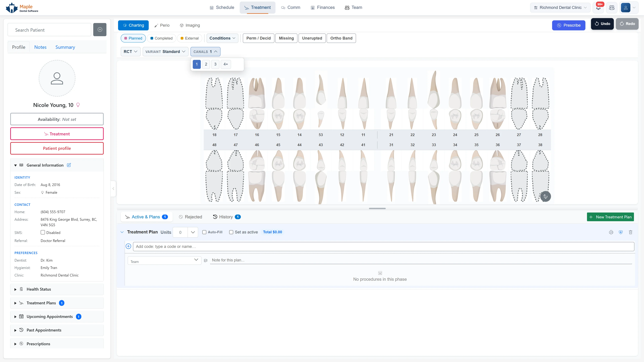This screenshot has width=644, height=362.
Task: Check the Set as active box
Action: pyautogui.click(x=231, y=232)
